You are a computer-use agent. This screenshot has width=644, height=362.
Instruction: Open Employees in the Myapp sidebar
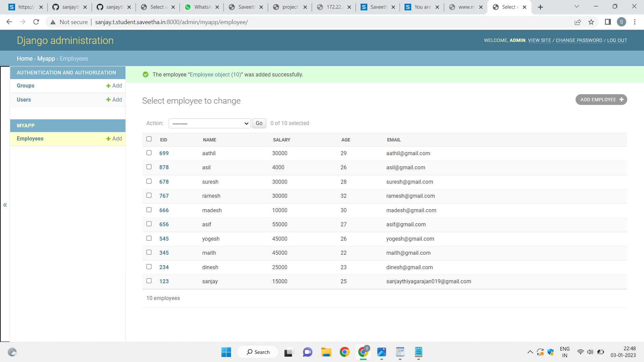click(30, 139)
